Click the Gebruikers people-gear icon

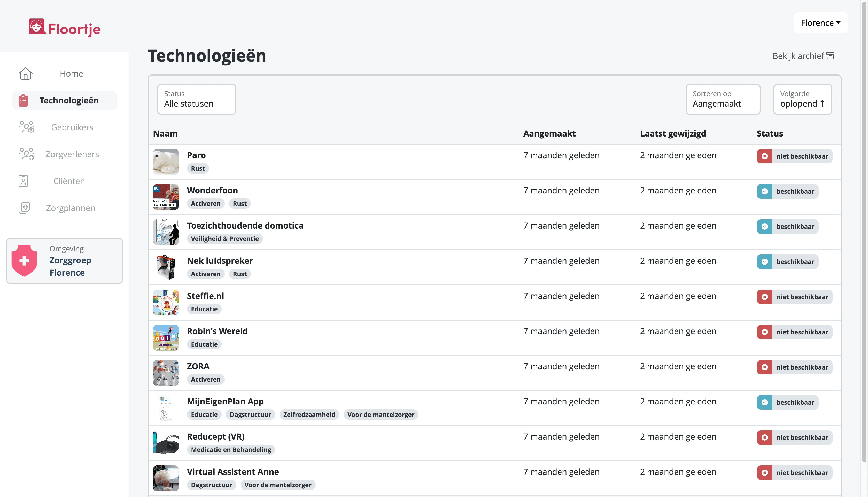(26, 127)
